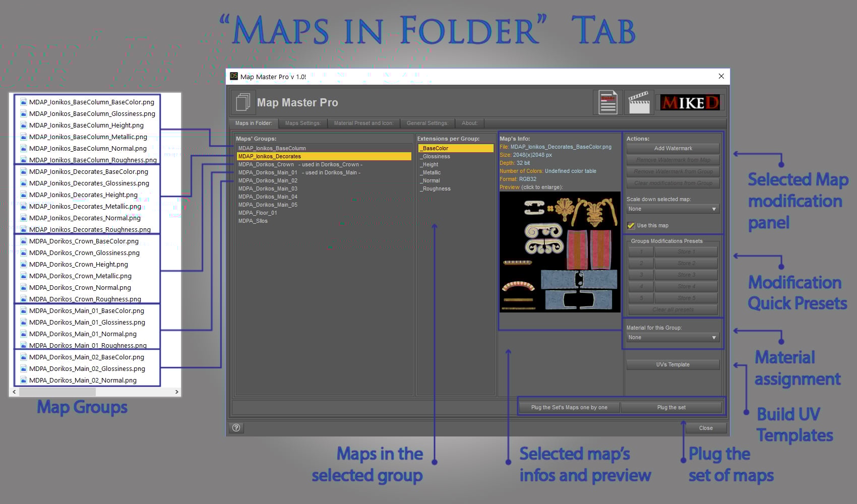Click the icon beside MDAP_Ionikos_BaseColumn_Metallic.png

pyautogui.click(x=23, y=137)
